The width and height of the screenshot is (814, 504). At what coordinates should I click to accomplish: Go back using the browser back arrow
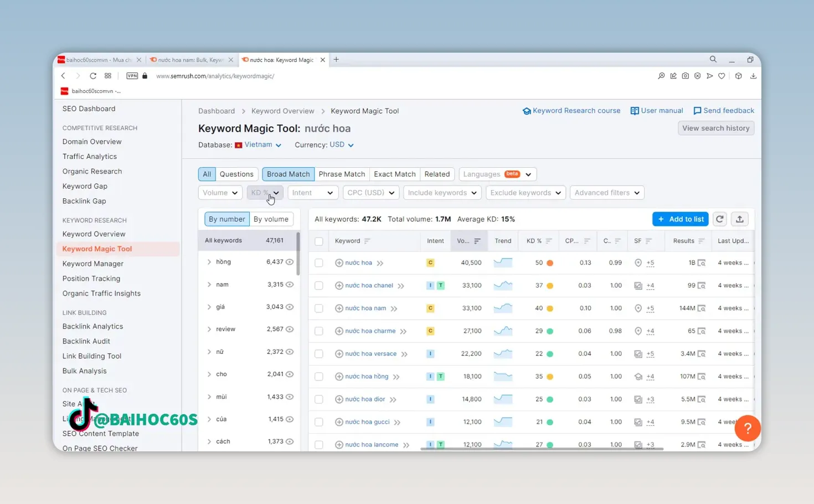point(63,76)
